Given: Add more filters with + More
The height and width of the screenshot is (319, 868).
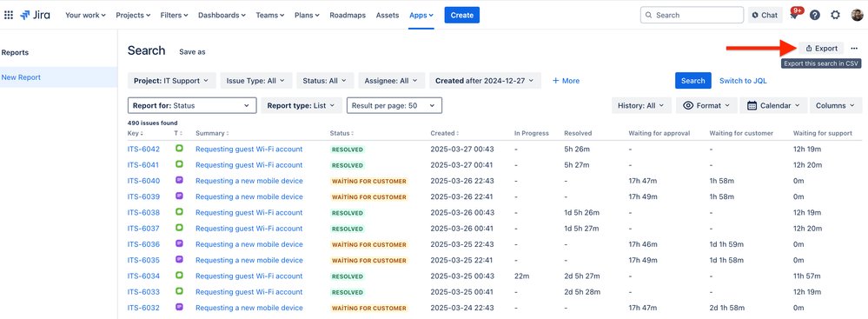Looking at the screenshot, I should 566,81.
